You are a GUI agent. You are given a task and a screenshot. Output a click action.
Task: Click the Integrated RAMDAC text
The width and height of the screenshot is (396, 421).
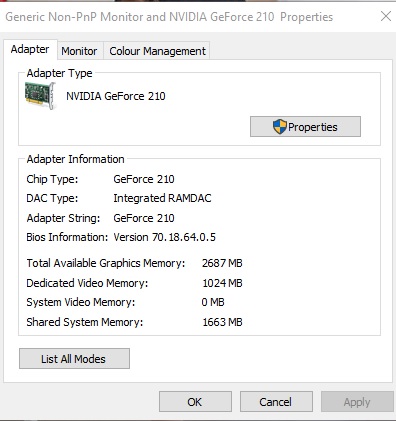tap(162, 198)
